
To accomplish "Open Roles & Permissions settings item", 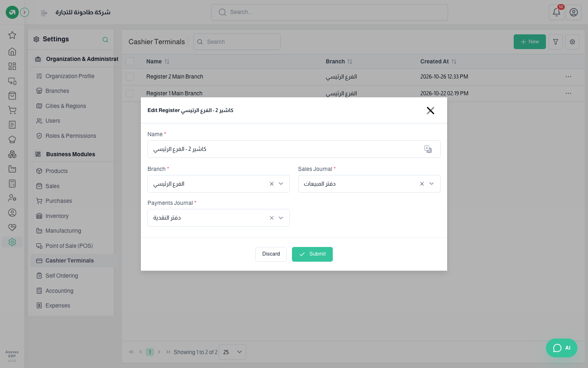I will [71, 136].
